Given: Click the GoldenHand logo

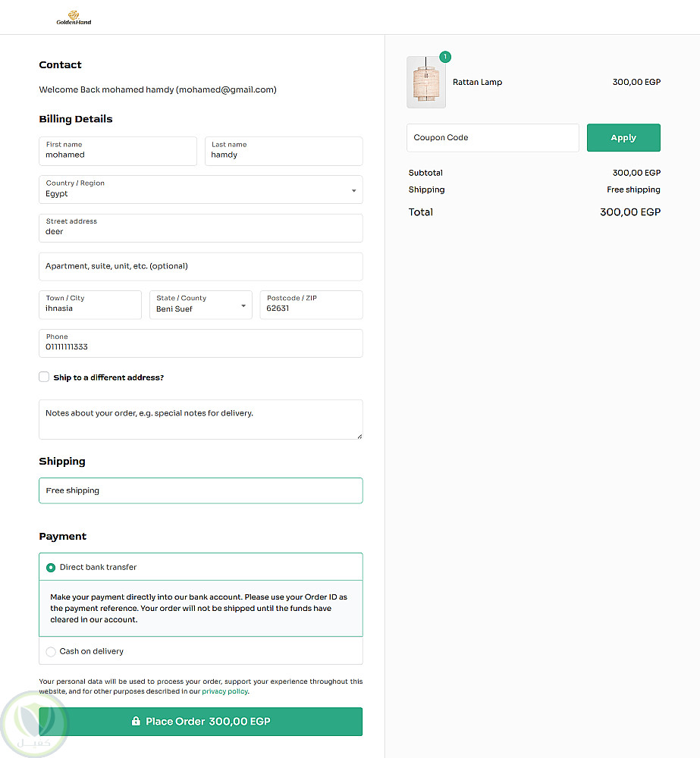Looking at the screenshot, I should [x=74, y=17].
